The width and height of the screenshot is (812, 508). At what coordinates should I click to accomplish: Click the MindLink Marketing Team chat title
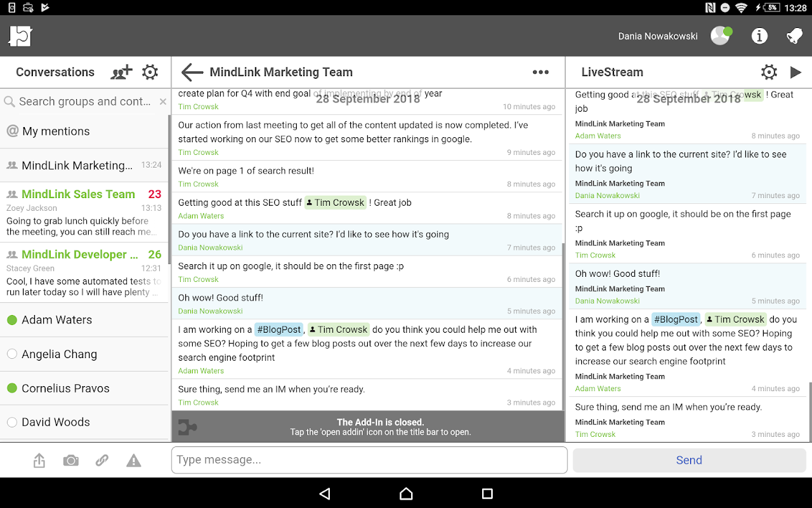point(281,72)
